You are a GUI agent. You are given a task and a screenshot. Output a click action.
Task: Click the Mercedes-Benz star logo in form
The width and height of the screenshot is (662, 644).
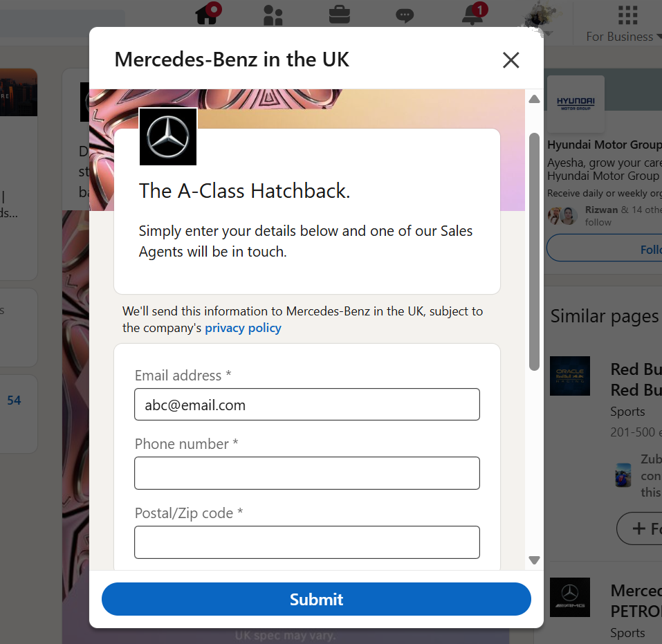pyautogui.click(x=168, y=137)
